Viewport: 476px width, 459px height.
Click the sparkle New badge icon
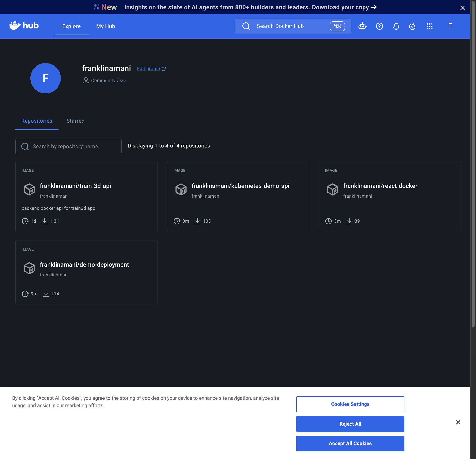click(x=97, y=7)
